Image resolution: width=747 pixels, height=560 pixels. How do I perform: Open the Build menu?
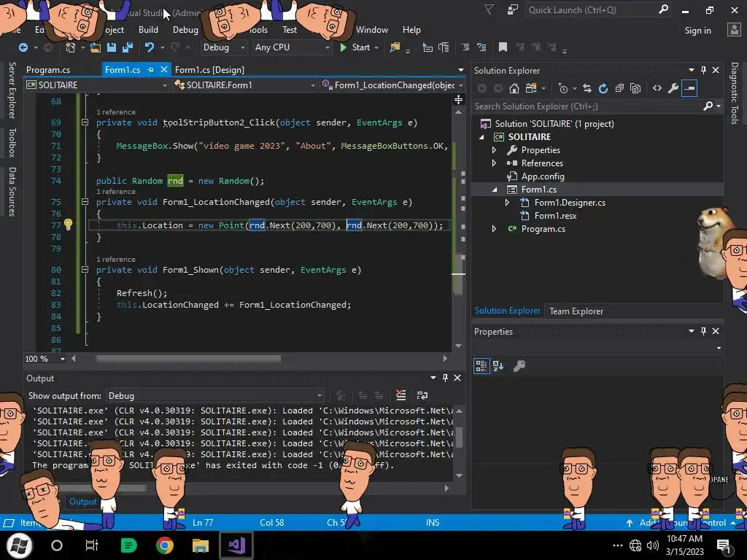148,29
